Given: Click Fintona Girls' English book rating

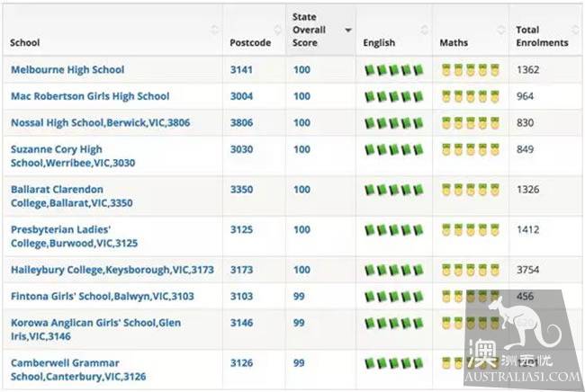Looking at the screenshot, I should [394, 297].
